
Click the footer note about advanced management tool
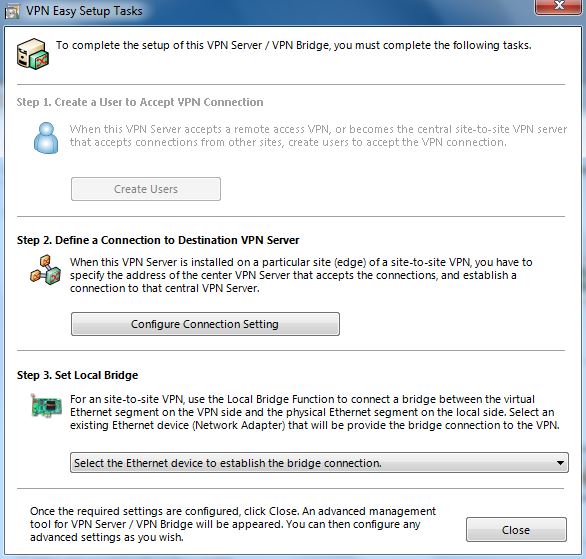click(x=233, y=524)
